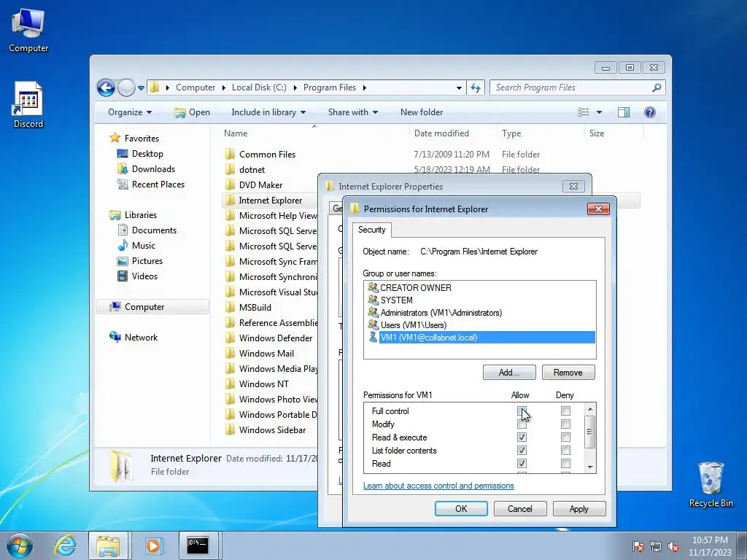The height and width of the screenshot is (560, 747).
Task: Launch Internet Explorer from taskbar
Action: [x=65, y=545]
